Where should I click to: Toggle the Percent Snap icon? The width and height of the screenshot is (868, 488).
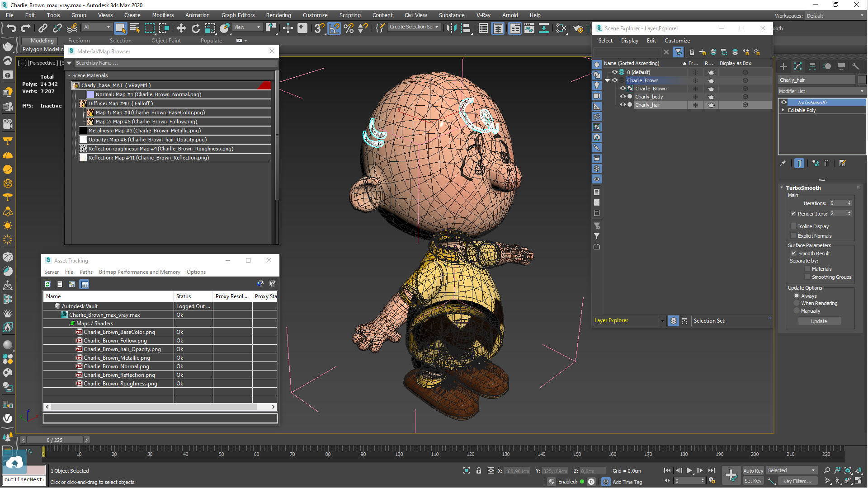tap(349, 28)
